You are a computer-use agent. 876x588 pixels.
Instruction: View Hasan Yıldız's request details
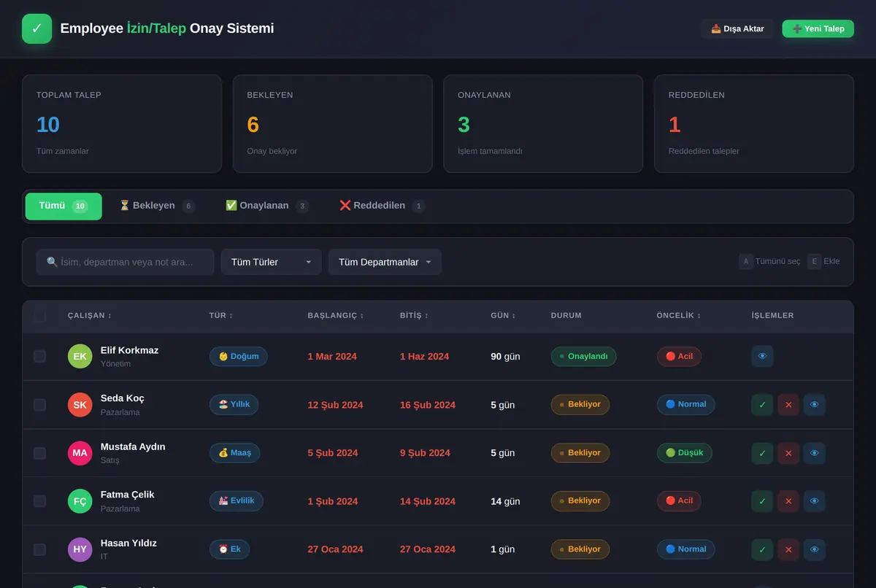[815, 549]
